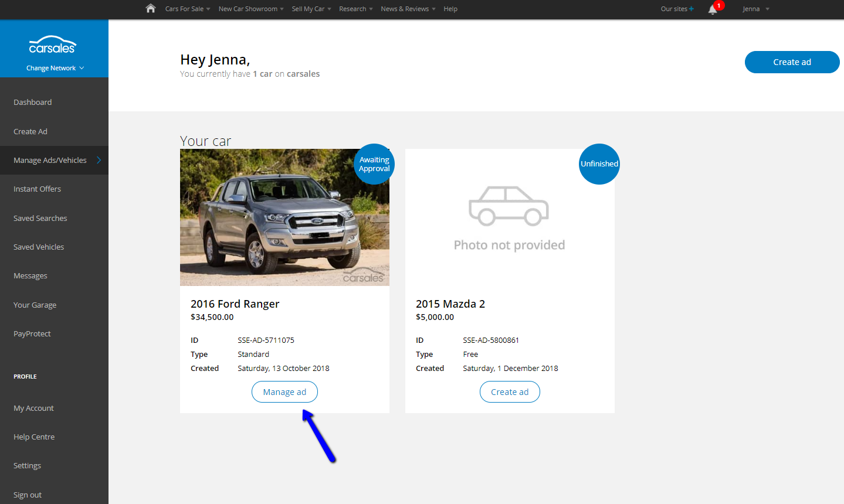Select PayProtect in the sidebar
This screenshot has height=504, width=844.
(32, 333)
